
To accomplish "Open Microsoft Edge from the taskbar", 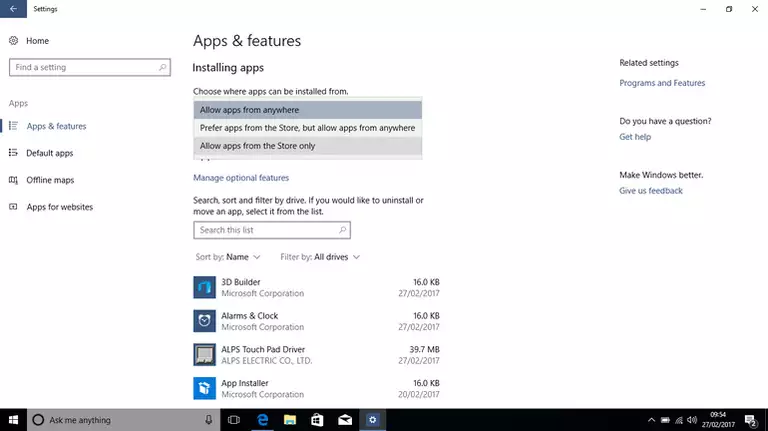I will click(263, 420).
